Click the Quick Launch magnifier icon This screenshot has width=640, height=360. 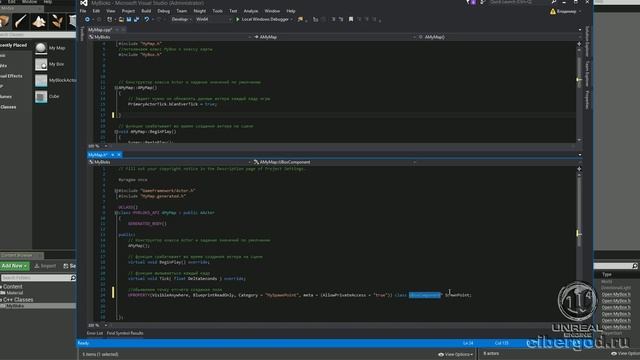(554, 2)
